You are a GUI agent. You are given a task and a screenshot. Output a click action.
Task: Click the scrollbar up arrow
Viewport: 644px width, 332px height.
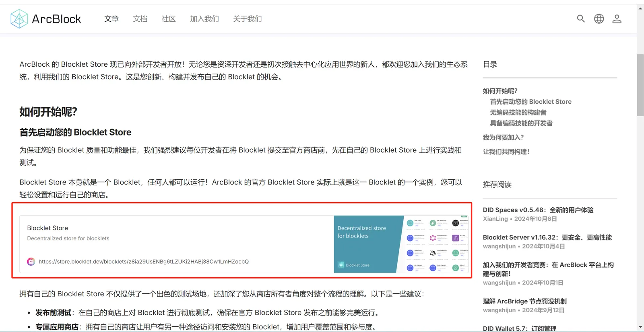pyautogui.click(x=640, y=8)
